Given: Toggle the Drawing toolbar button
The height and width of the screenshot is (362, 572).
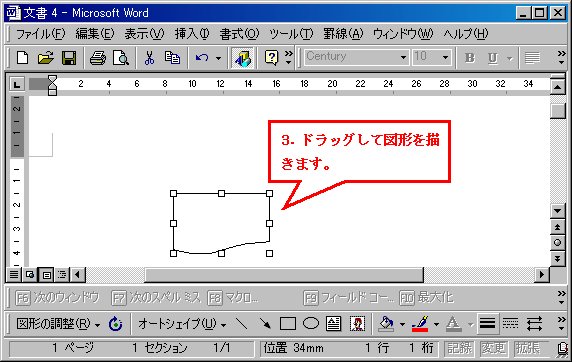Looking at the screenshot, I should point(242,58).
